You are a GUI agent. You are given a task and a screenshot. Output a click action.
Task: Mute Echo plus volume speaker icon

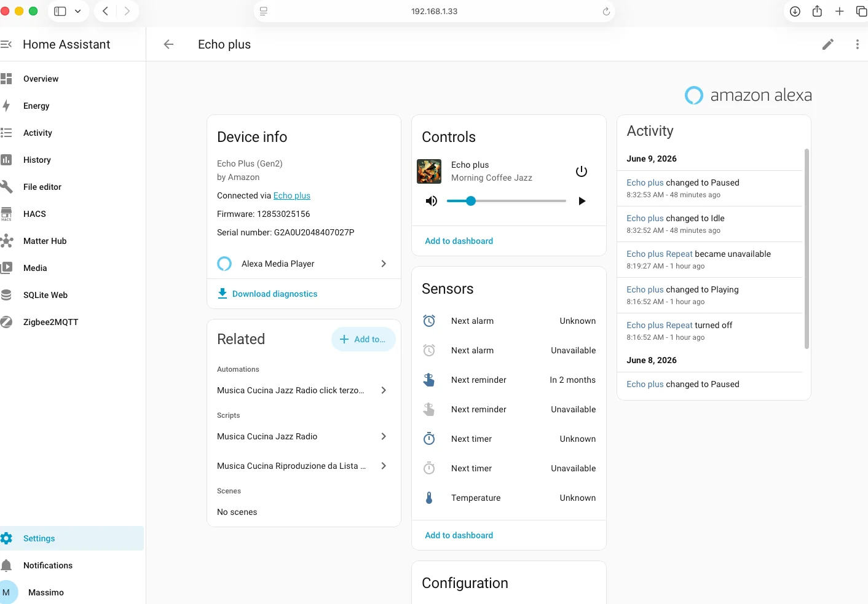coord(432,201)
